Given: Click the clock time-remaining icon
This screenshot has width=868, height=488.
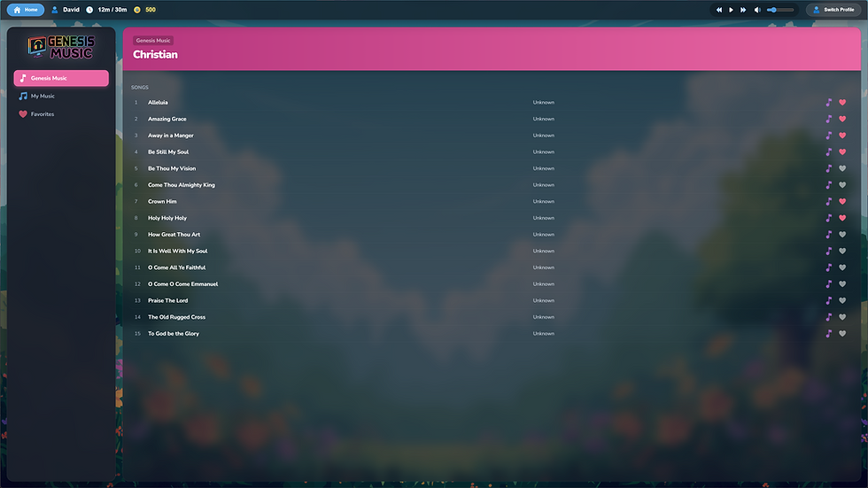Looking at the screenshot, I should (89, 10).
